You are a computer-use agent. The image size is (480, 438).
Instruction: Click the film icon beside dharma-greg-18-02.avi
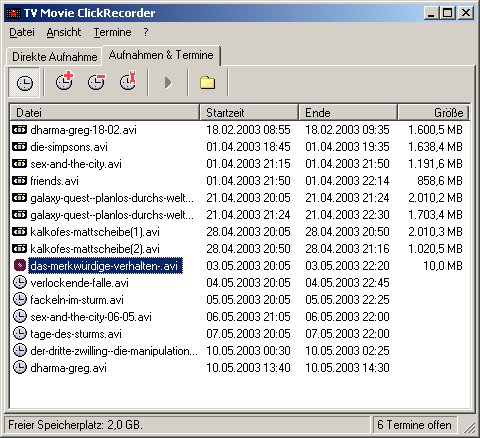(19, 129)
